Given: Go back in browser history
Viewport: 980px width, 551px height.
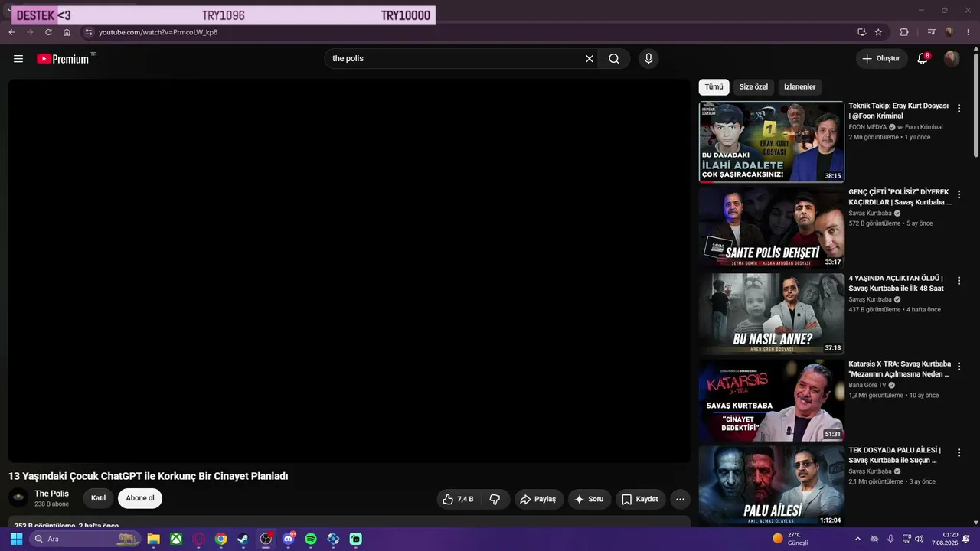Looking at the screenshot, I should [x=11, y=32].
